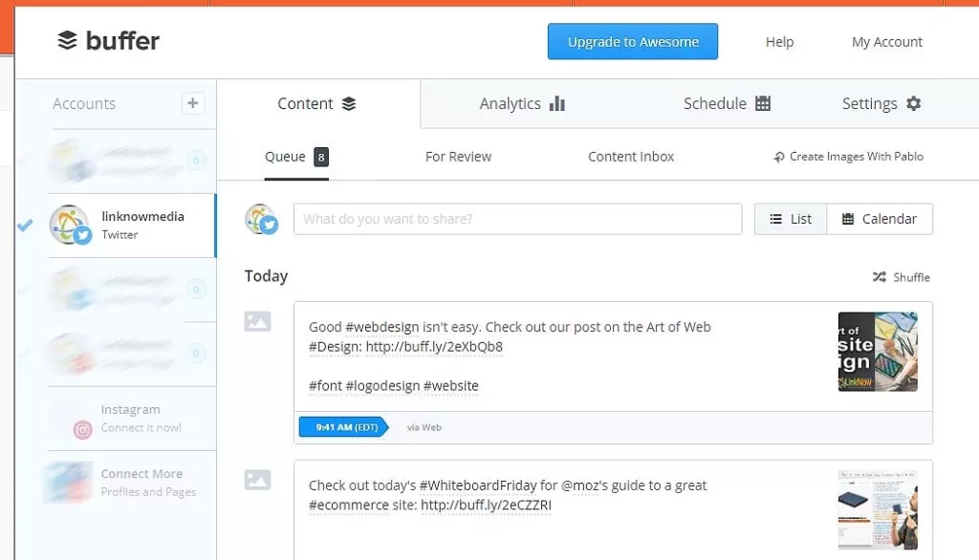Click buff.ly/2eXbQb8 link in post
This screenshot has height=560, width=979.
pos(434,347)
